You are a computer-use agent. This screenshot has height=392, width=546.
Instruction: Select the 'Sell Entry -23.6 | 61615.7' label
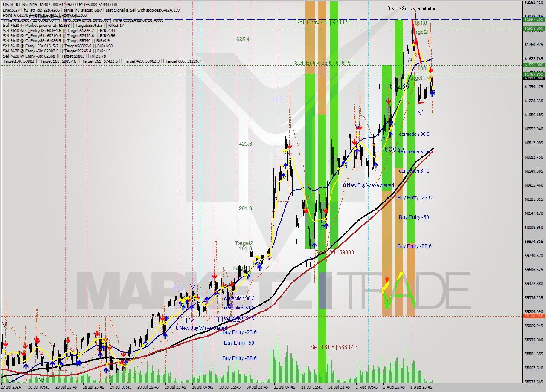(x=325, y=63)
